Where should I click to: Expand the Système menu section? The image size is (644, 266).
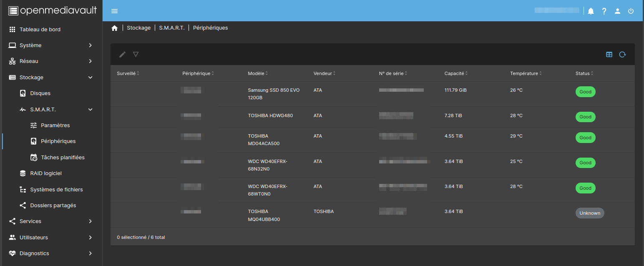pos(51,45)
